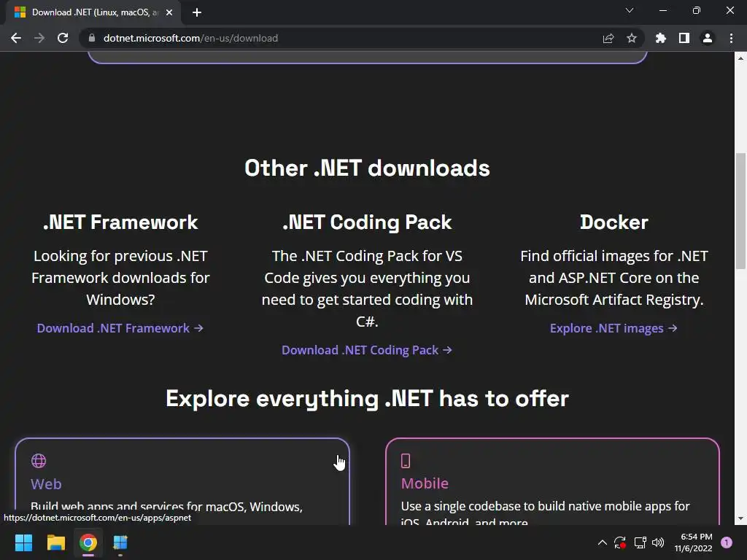Click the page scrollbar thumb
Screen dimensions: 747x560
[x=740, y=211]
